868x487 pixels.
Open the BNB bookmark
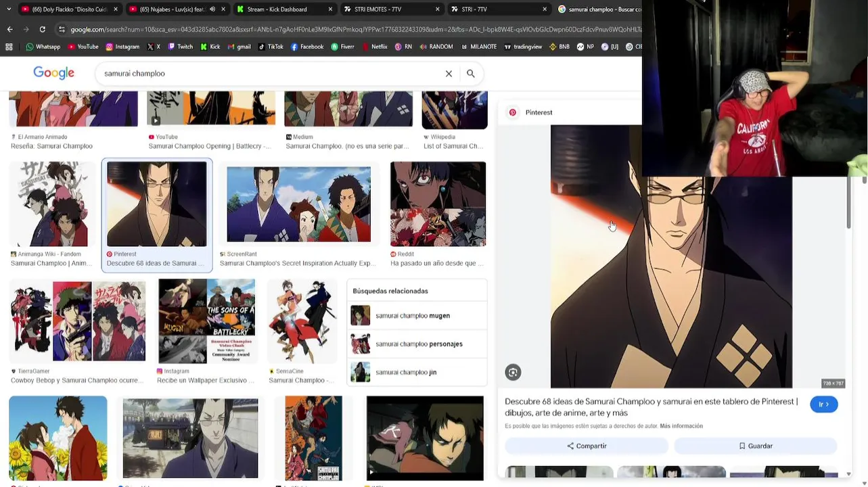coord(559,47)
